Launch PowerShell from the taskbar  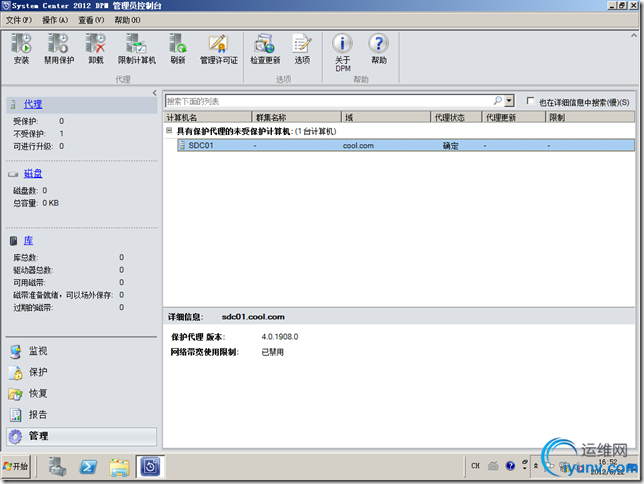(x=88, y=467)
